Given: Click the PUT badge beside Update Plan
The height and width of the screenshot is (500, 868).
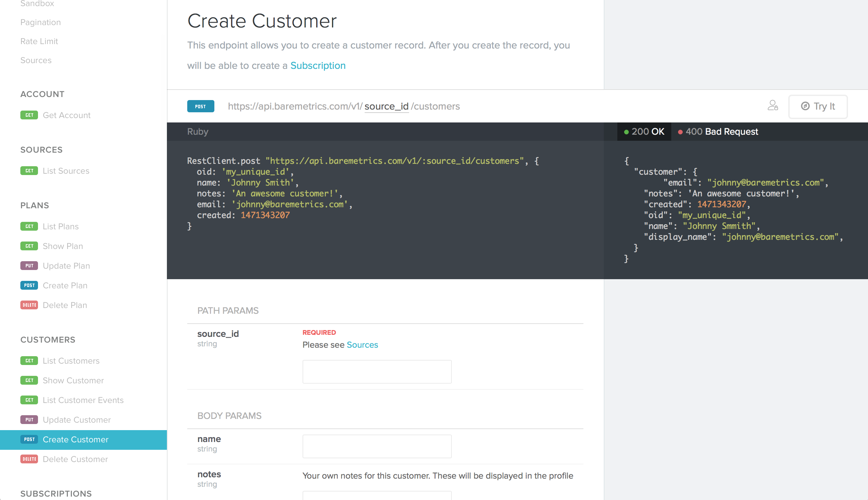Looking at the screenshot, I should (x=29, y=266).
